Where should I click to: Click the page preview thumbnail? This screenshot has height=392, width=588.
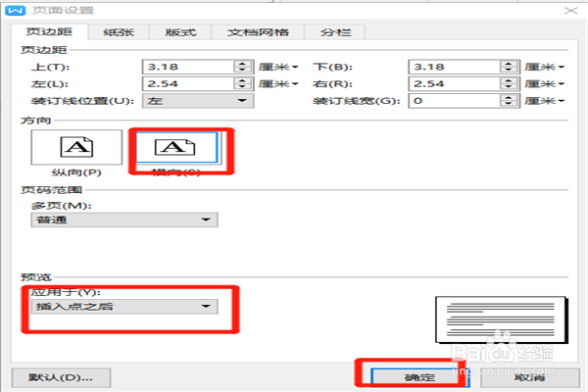click(502, 319)
